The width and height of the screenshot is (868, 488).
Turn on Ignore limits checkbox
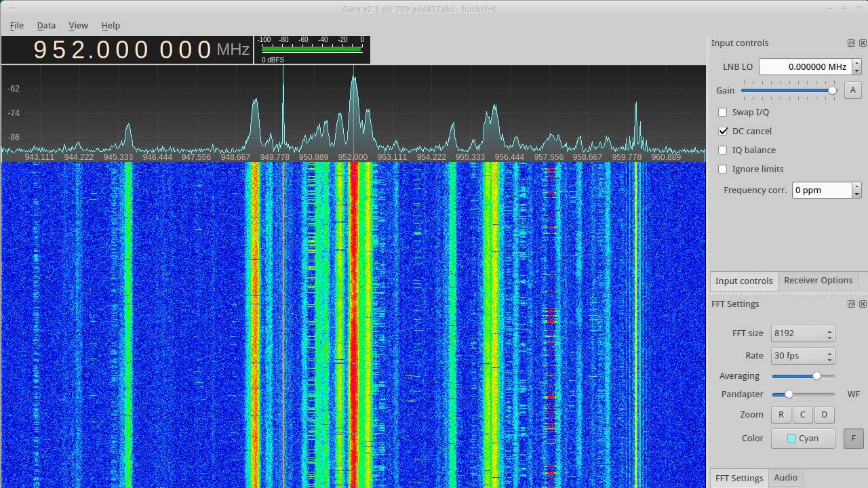coord(723,169)
